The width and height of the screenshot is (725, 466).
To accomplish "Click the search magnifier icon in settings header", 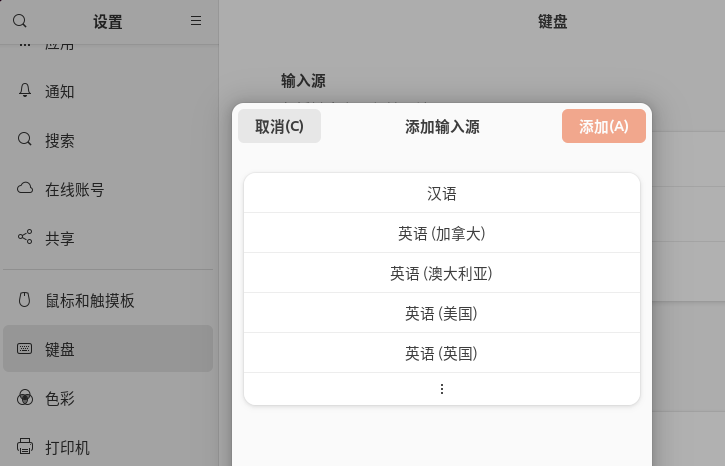I will pos(20,21).
